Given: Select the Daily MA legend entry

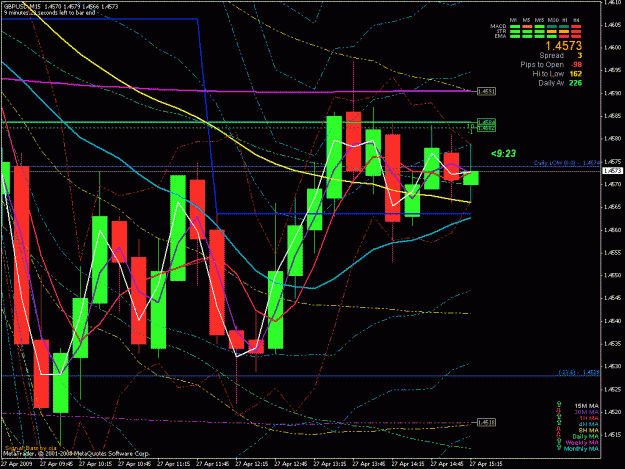Looking at the screenshot, I should click(586, 437).
